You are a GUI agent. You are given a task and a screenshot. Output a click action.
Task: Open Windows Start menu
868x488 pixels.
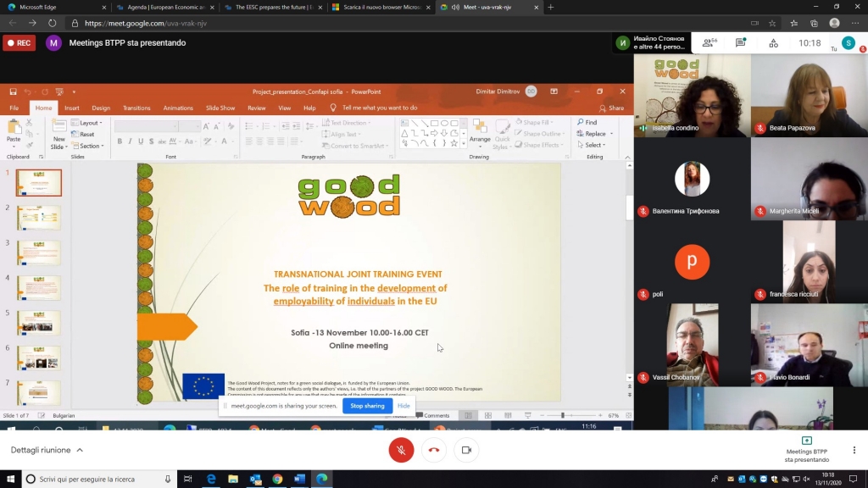click(x=10, y=480)
